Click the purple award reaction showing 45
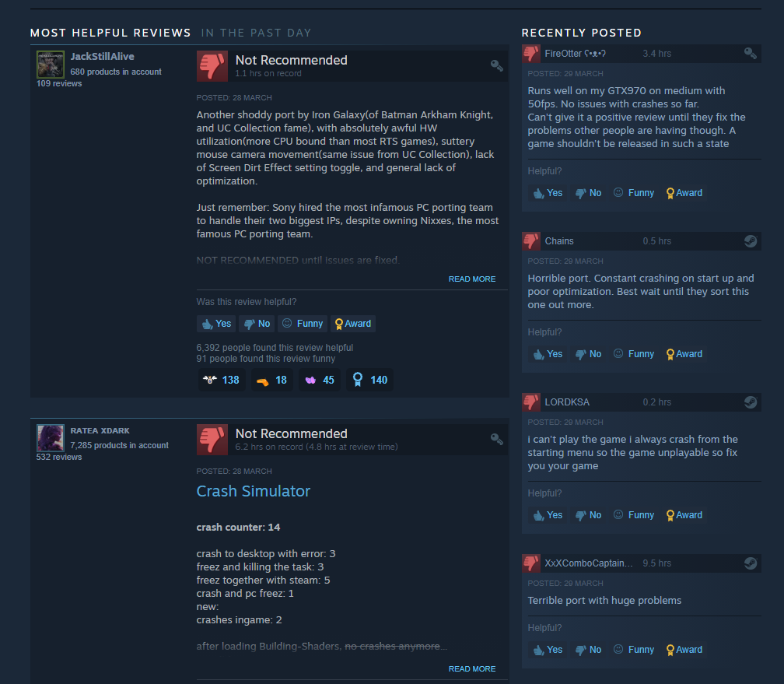 (x=320, y=380)
